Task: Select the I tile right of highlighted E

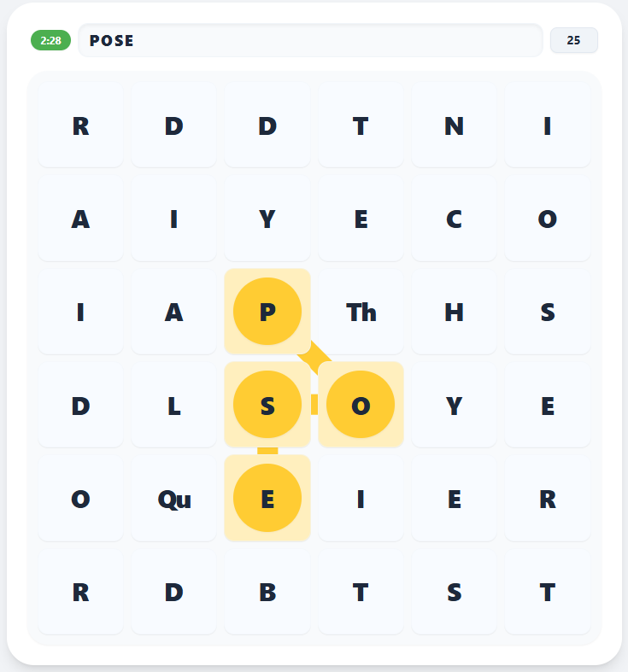Action: point(361,499)
